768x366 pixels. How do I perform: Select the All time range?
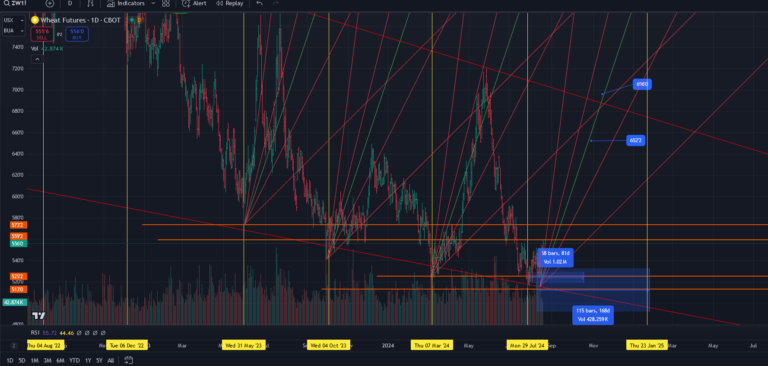pyautogui.click(x=111, y=361)
